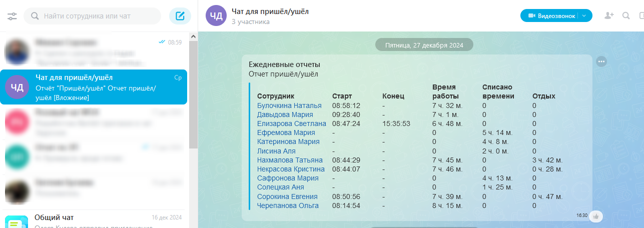Click the thumbs-up reaction icon
Screen dimensions: 644x228
point(596,216)
